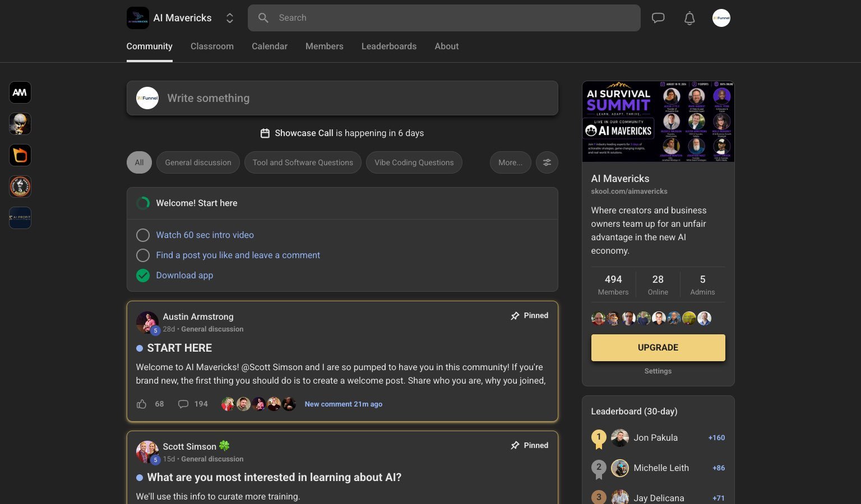
Task: Go to the Community tab
Action: click(149, 46)
